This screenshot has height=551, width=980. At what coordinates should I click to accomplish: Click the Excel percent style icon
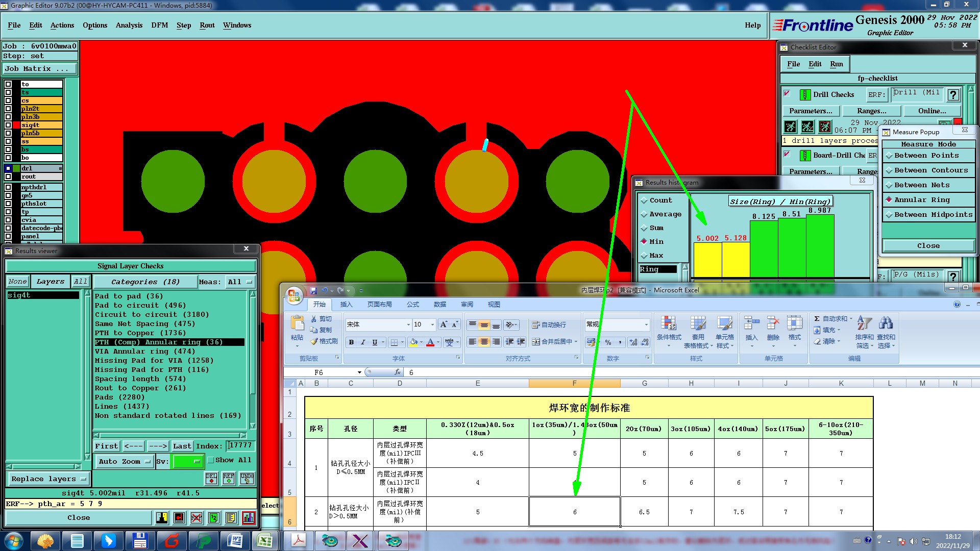[x=608, y=342]
